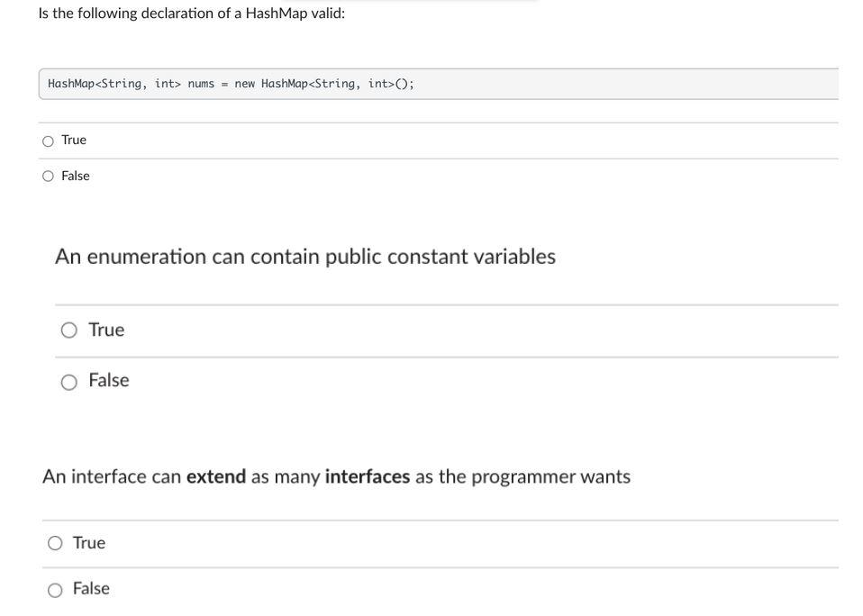Select True radio button for HashMap question
The height and width of the screenshot is (616, 863).
(48, 141)
